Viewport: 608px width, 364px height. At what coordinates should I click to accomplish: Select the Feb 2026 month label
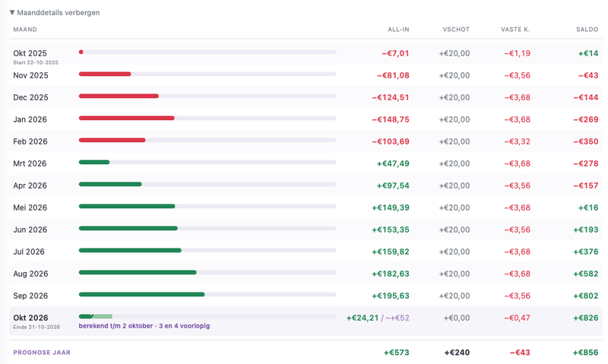coord(30,141)
